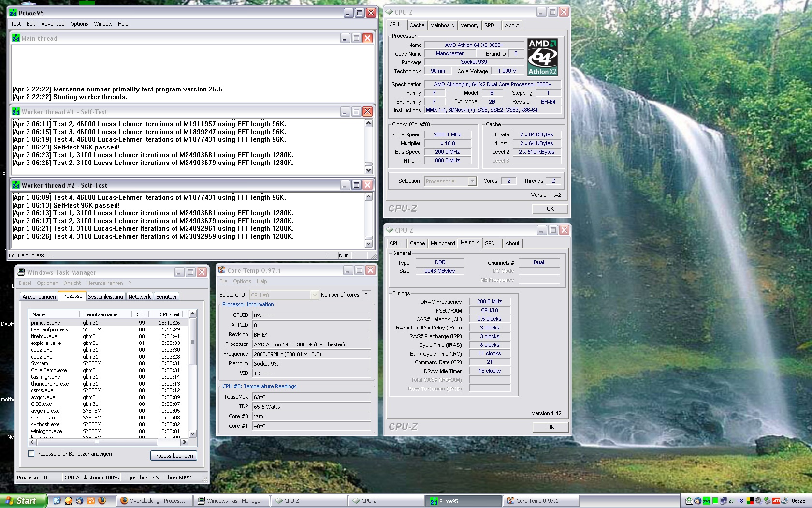Click the green square Task Manager tray icon
This screenshot has width=812, height=508.
coord(715,501)
